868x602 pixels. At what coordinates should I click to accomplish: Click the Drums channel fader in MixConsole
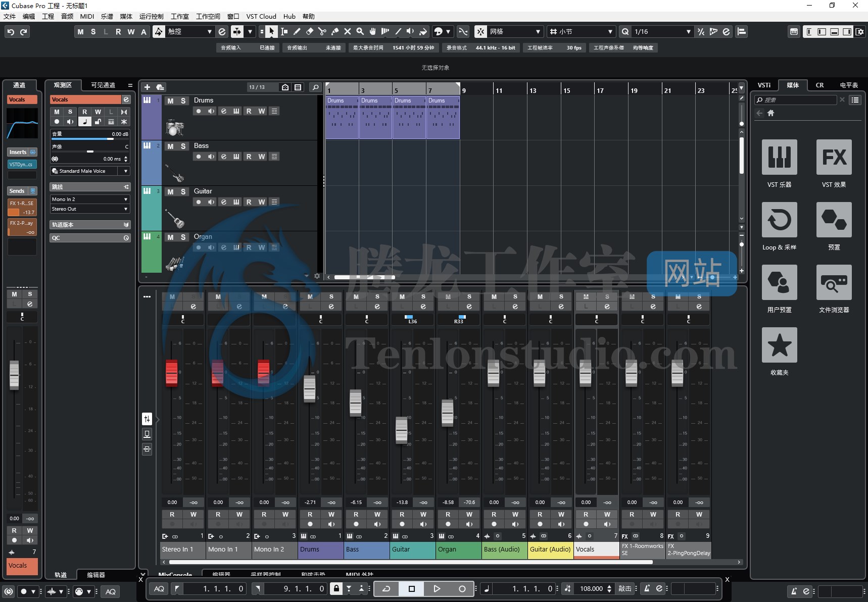[309, 389]
